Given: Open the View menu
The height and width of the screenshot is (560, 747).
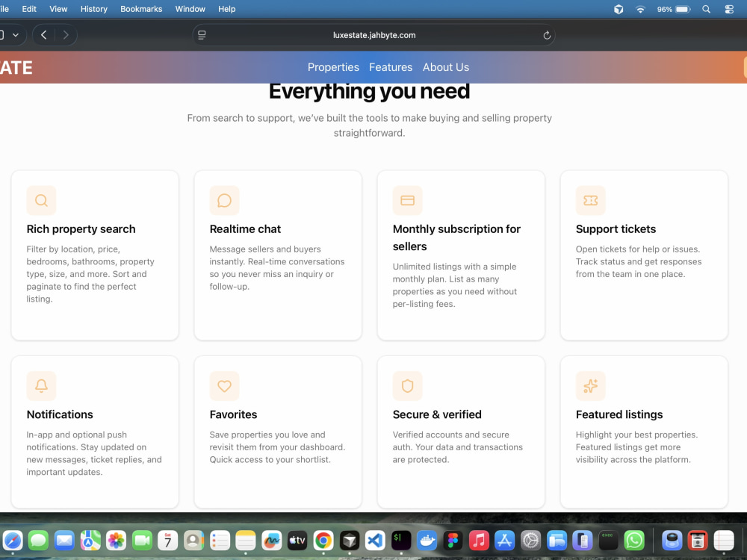Looking at the screenshot, I should pos(58,9).
